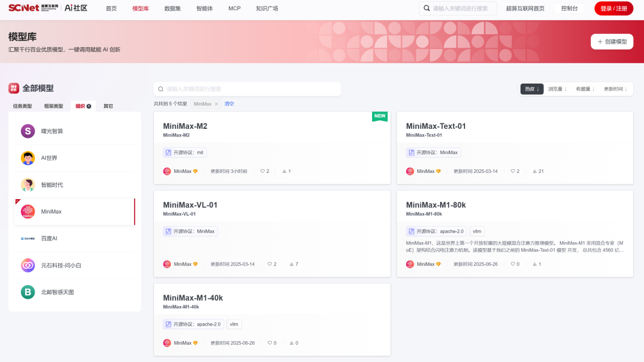Sort models by 热度
The image size is (644, 362).
[532, 89]
